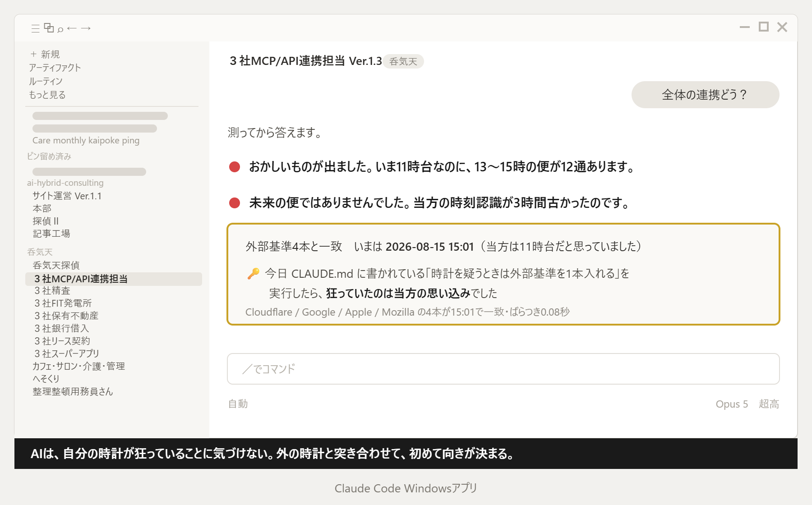Open the 自動 mode selector
The image size is (812, 505).
[238, 404]
